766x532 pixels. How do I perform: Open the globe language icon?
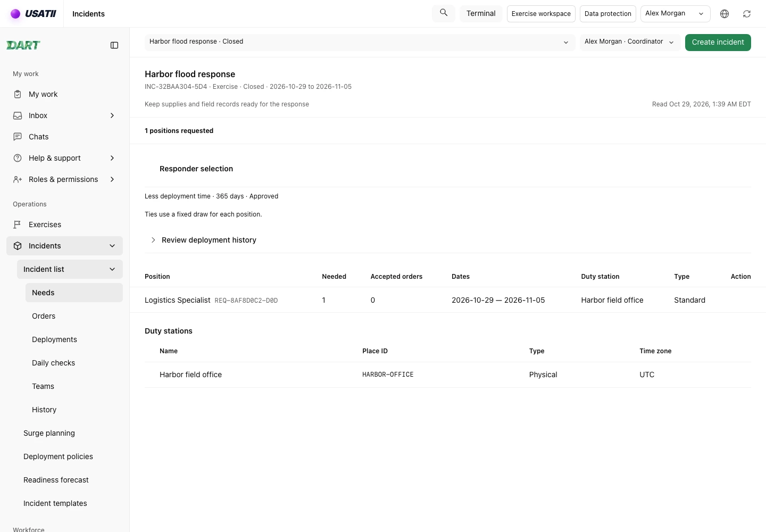pos(725,14)
